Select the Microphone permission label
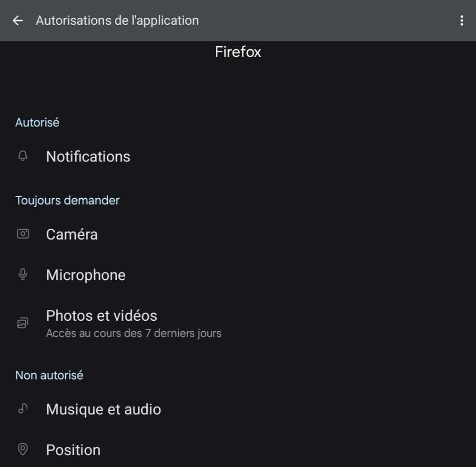The width and height of the screenshot is (476, 467). tap(86, 275)
